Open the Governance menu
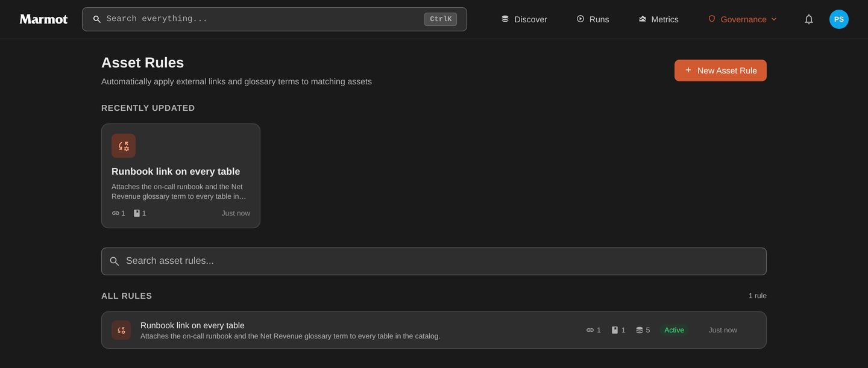 [743, 19]
